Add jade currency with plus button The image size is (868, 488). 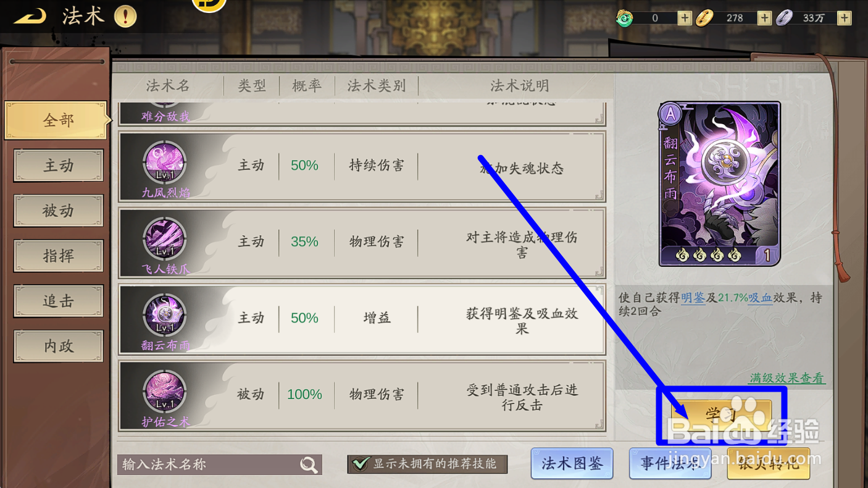[684, 18]
